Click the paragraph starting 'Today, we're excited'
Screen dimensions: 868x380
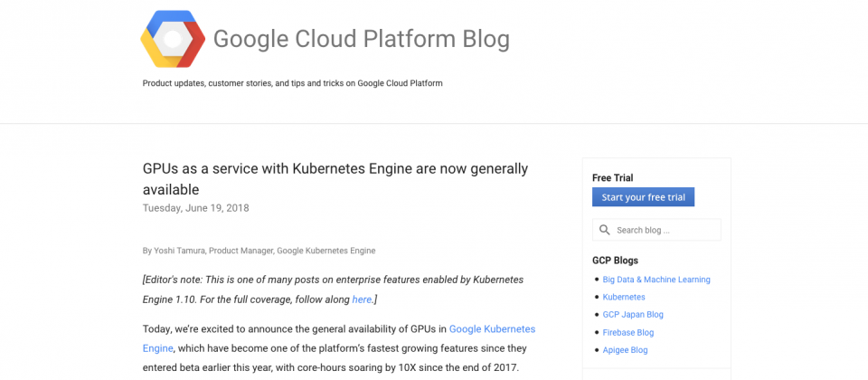pyautogui.click(x=339, y=347)
